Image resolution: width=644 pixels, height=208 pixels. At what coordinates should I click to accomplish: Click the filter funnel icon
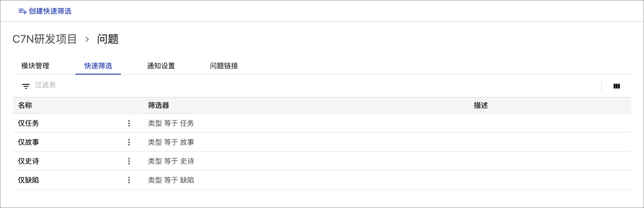click(x=26, y=86)
